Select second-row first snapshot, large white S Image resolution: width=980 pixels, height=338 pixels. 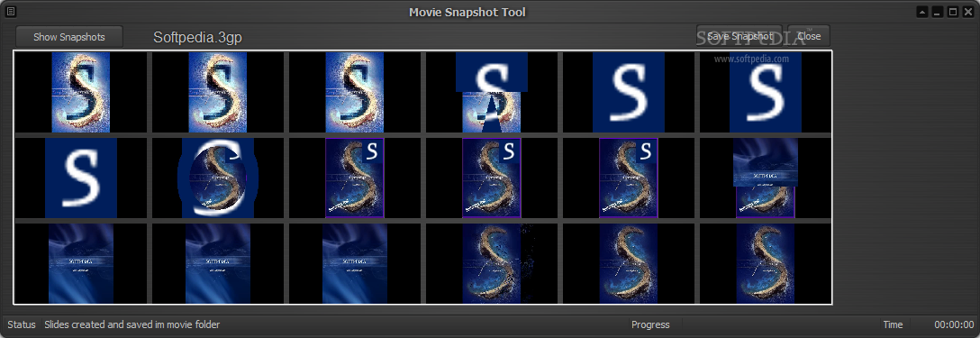pyautogui.click(x=81, y=178)
